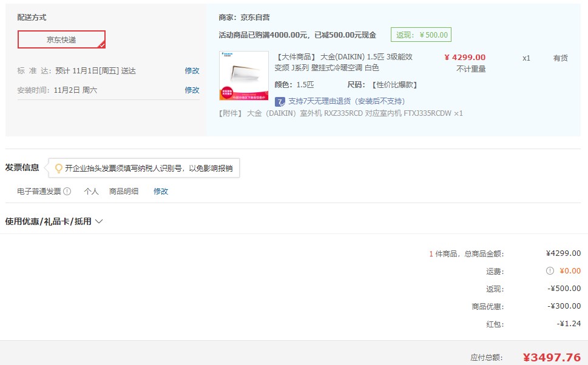Click 支持7天无理由退货 return policy link
The width and height of the screenshot is (588, 365).
tap(346, 101)
